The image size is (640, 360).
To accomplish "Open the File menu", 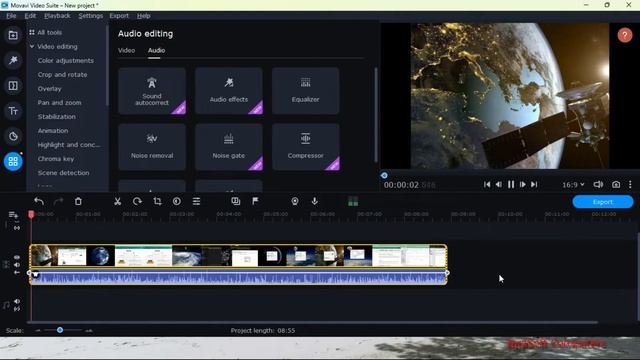I will coord(11,16).
